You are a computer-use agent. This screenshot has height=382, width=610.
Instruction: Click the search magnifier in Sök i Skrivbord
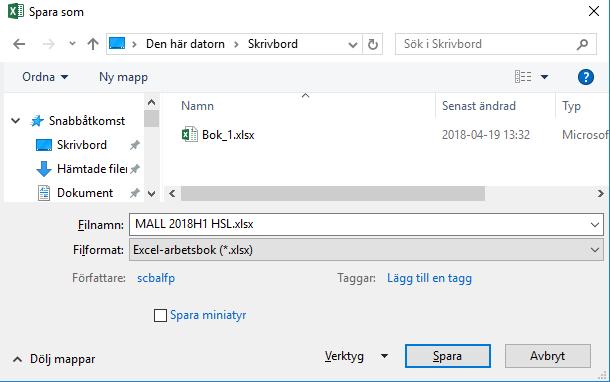pyautogui.click(x=582, y=44)
